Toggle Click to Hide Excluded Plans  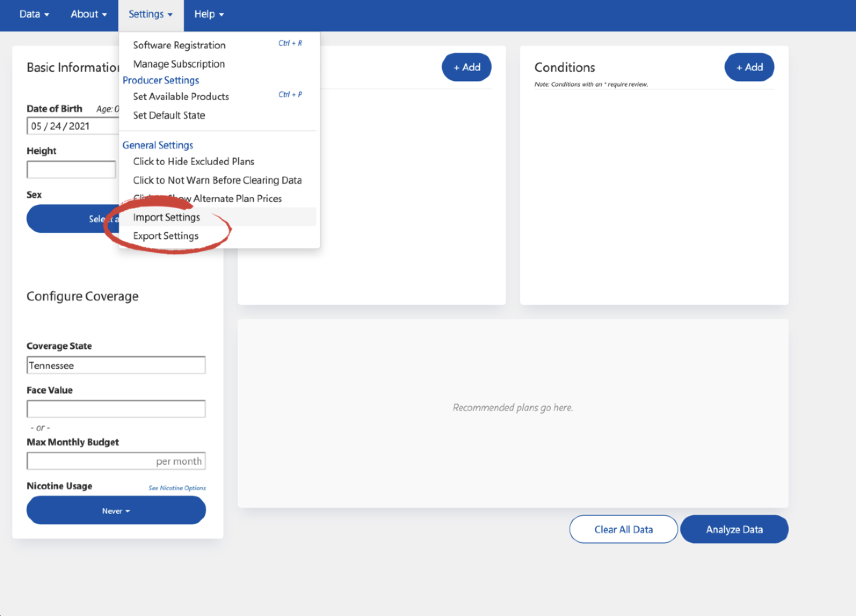[193, 162]
